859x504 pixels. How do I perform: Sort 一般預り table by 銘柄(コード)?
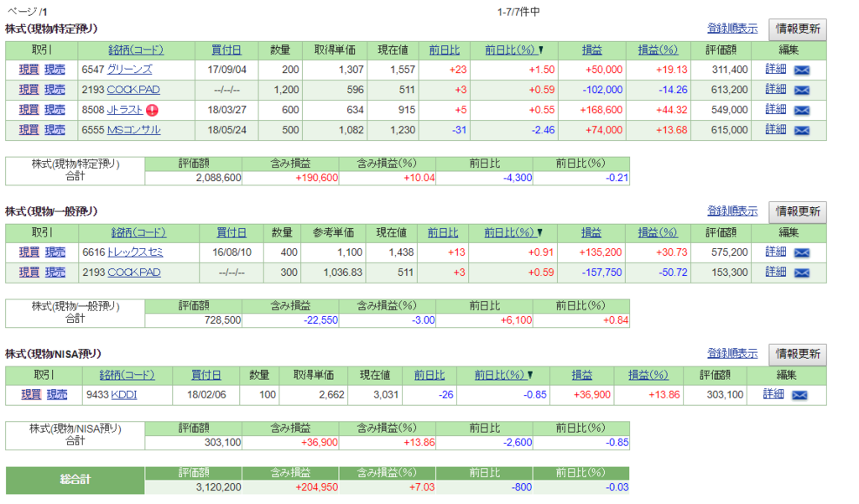click(138, 233)
